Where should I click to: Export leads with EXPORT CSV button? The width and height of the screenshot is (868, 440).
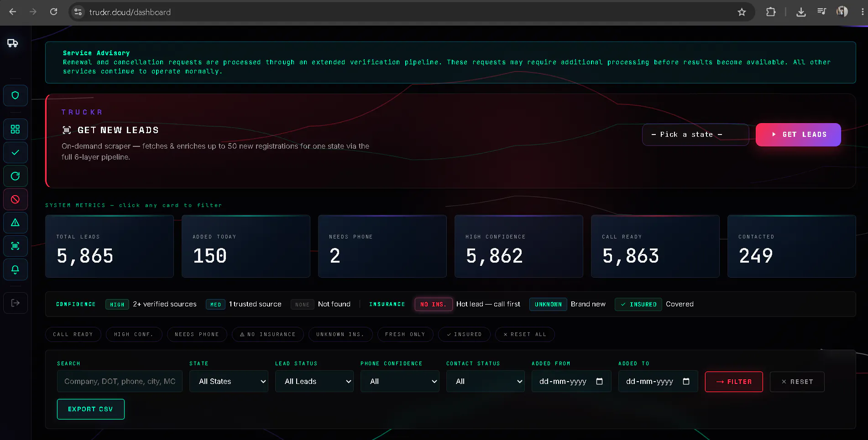[x=90, y=409]
